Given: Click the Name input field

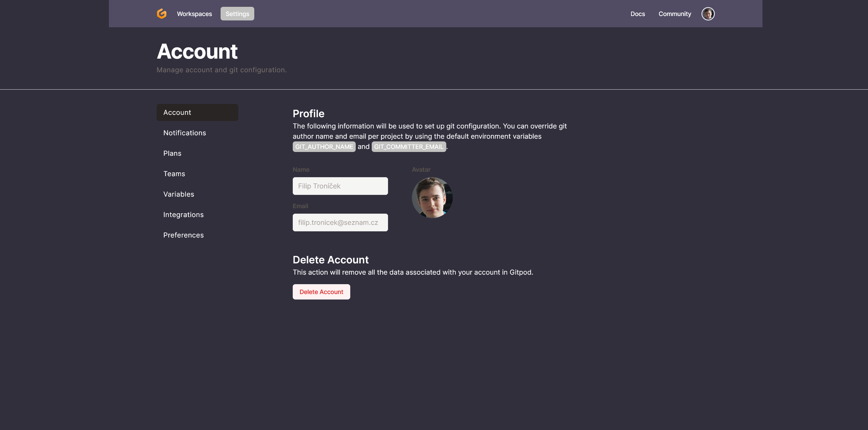Looking at the screenshot, I should (x=340, y=186).
